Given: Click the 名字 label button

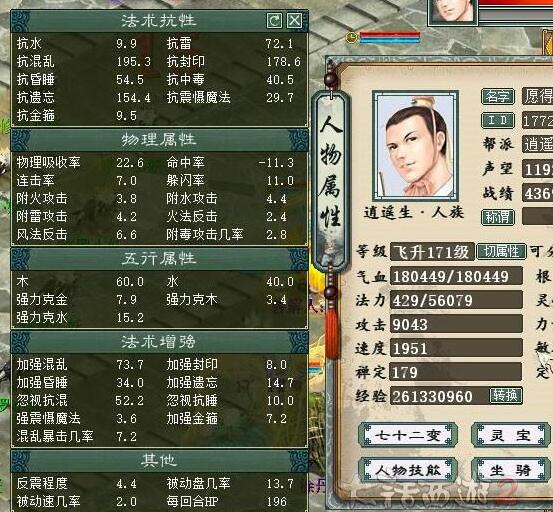Looking at the screenshot, I should pos(498,96).
